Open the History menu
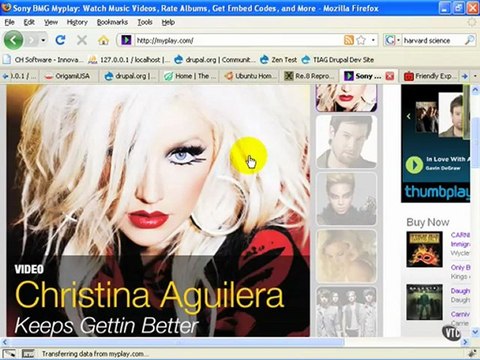This screenshot has width=480, height=360. coord(77,22)
